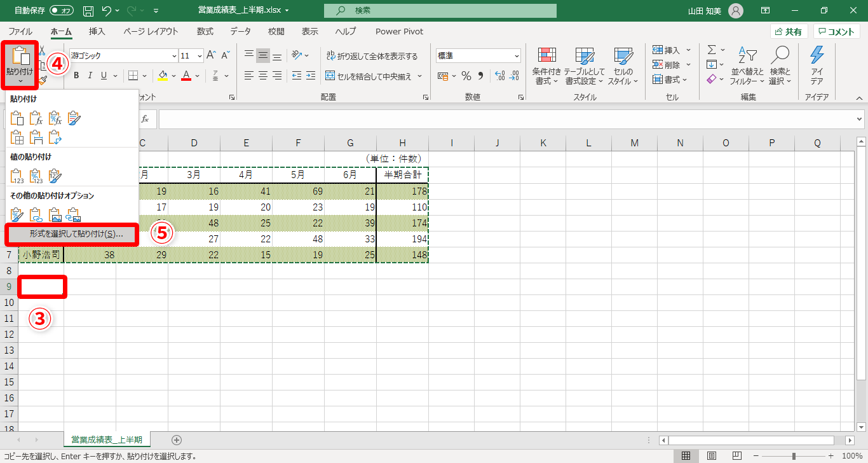
Task: Open the font name dropdown (游ゴシック)
Action: [174, 55]
